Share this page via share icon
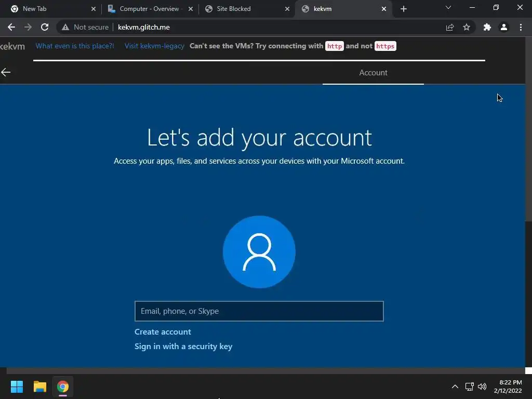532x399 pixels. [450, 27]
